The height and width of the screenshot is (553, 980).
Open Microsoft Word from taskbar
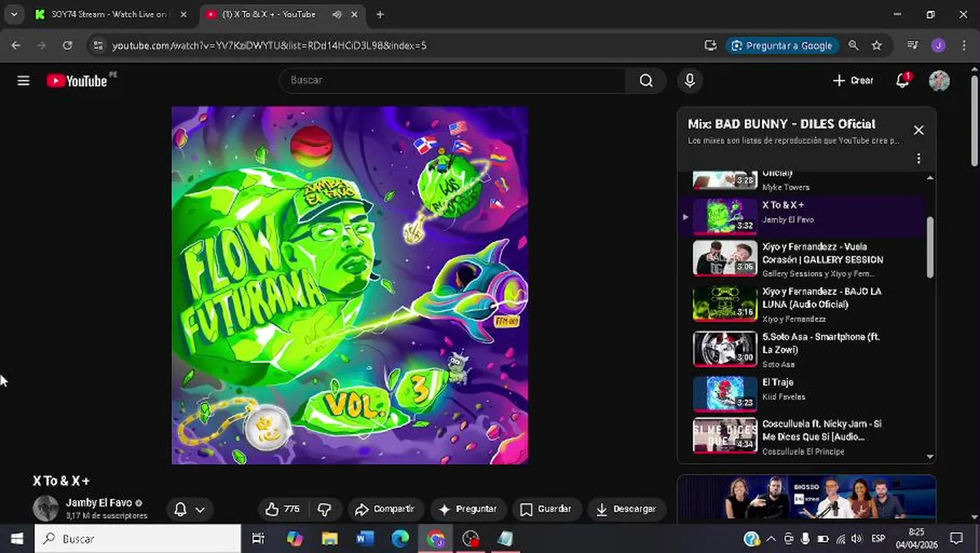tap(365, 539)
